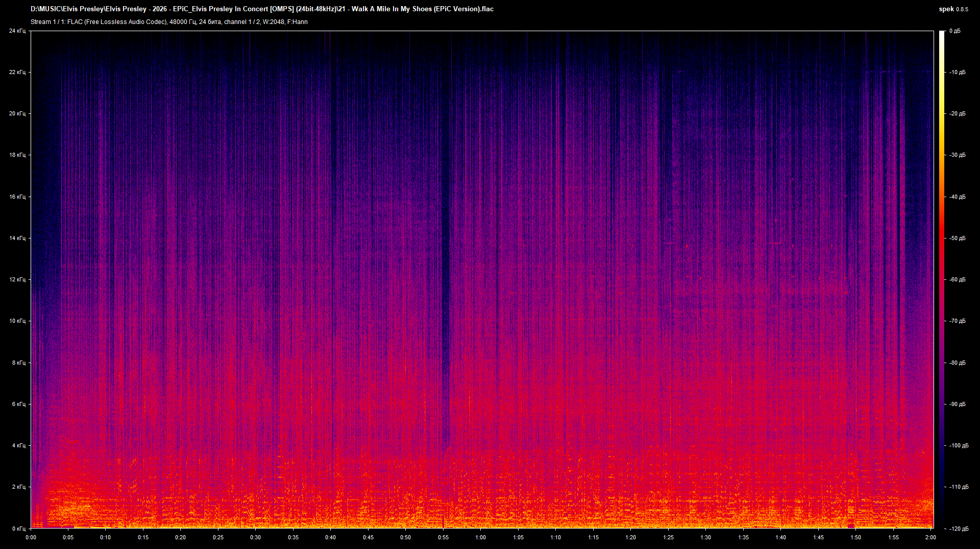Click the 22 кГц frequency label

pos(17,72)
